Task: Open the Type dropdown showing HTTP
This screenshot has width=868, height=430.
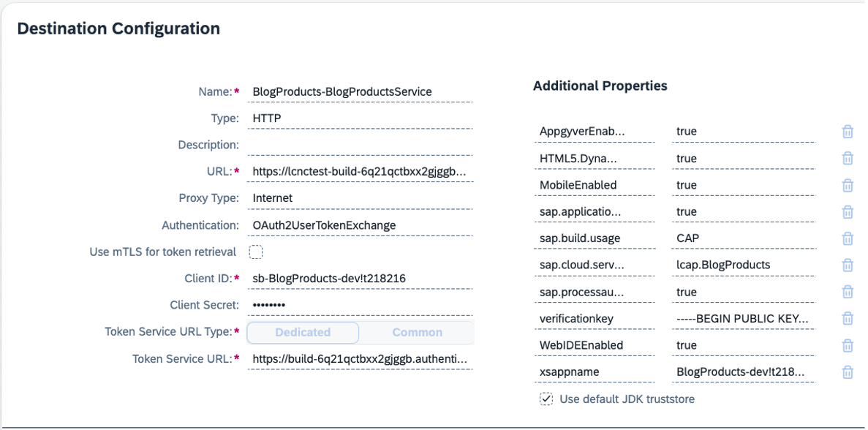Action: click(x=361, y=118)
